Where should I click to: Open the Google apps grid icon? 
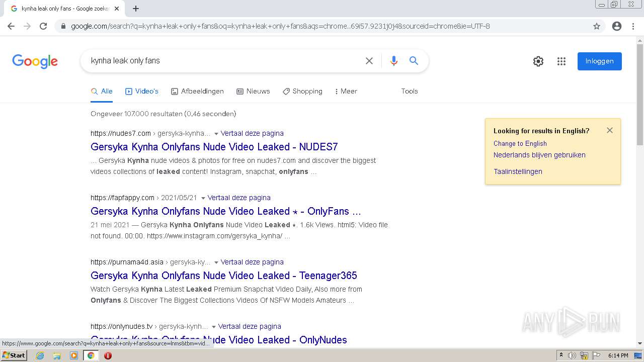561,61
